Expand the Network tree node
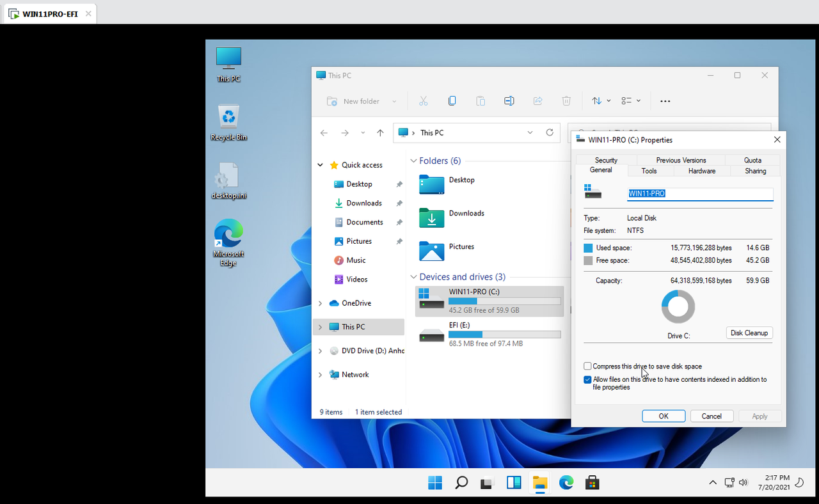Screen dimensions: 819x504 (321, 375)
